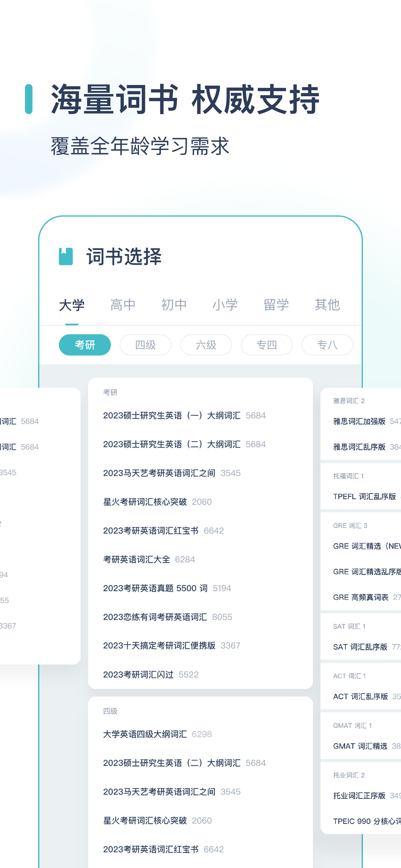Choose the 专四 filter chip
This screenshot has height=868, width=401.
click(267, 345)
